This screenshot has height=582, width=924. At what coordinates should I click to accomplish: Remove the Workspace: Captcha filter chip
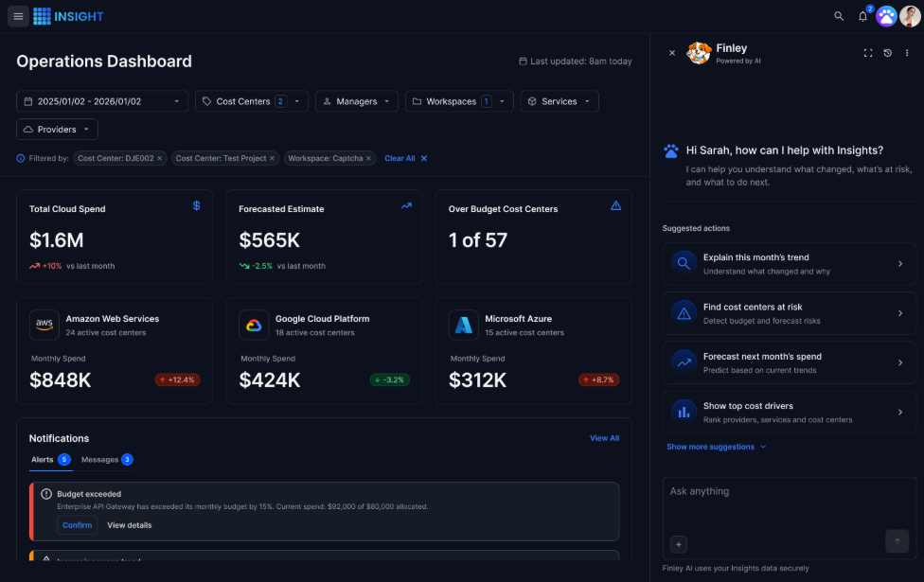368,158
